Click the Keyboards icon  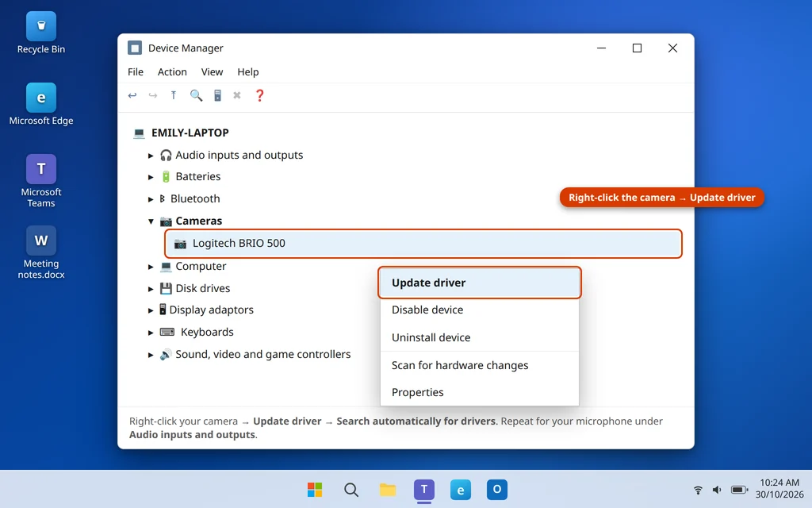tap(167, 332)
